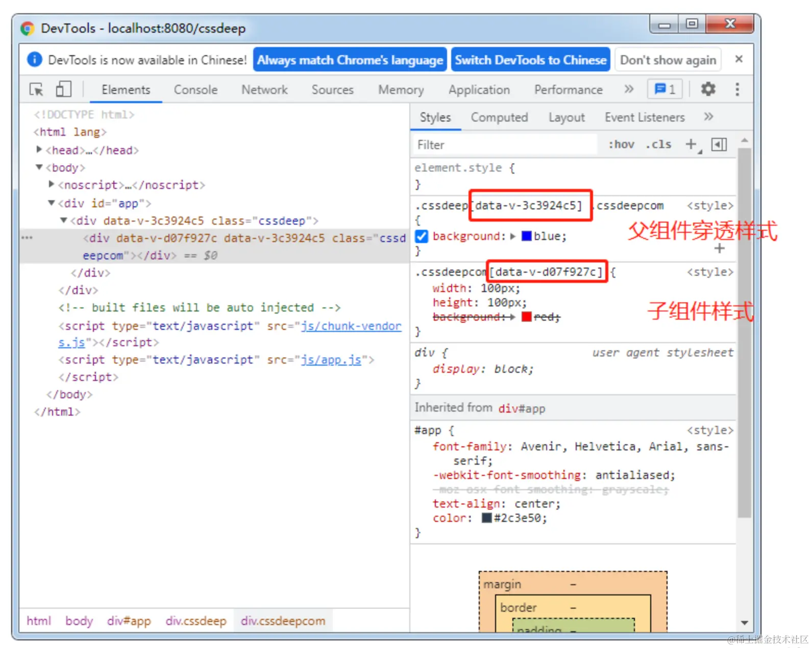Open the element actions ellipsis menu

point(27,238)
